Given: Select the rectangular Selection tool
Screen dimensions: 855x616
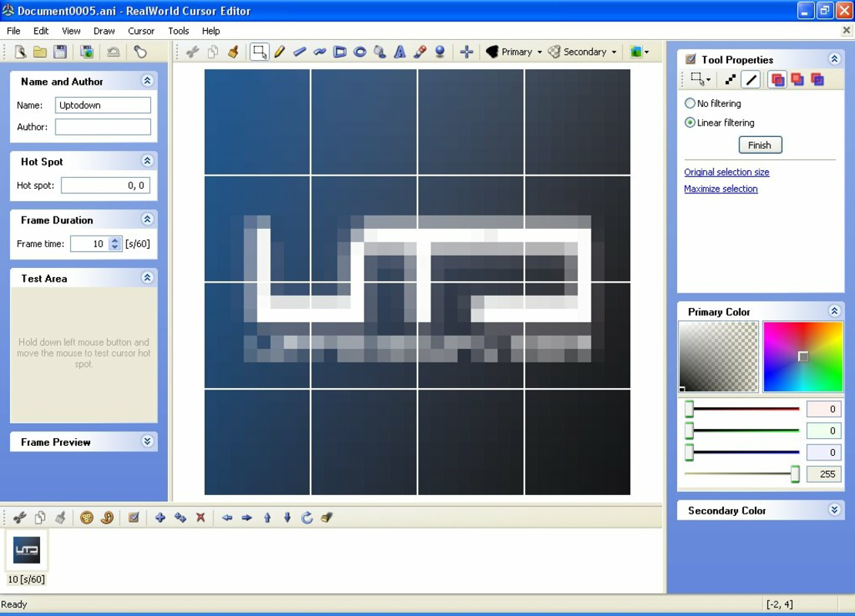Looking at the screenshot, I should click(x=262, y=51).
